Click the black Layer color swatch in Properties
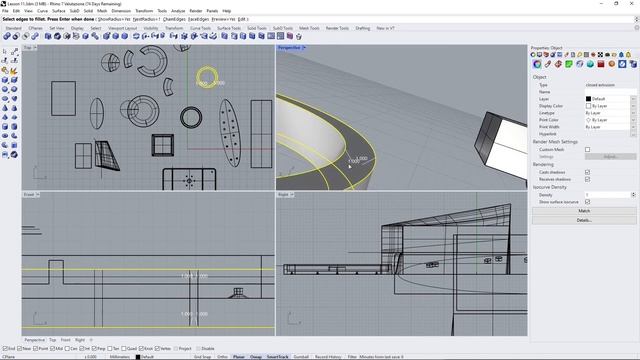 (588, 99)
